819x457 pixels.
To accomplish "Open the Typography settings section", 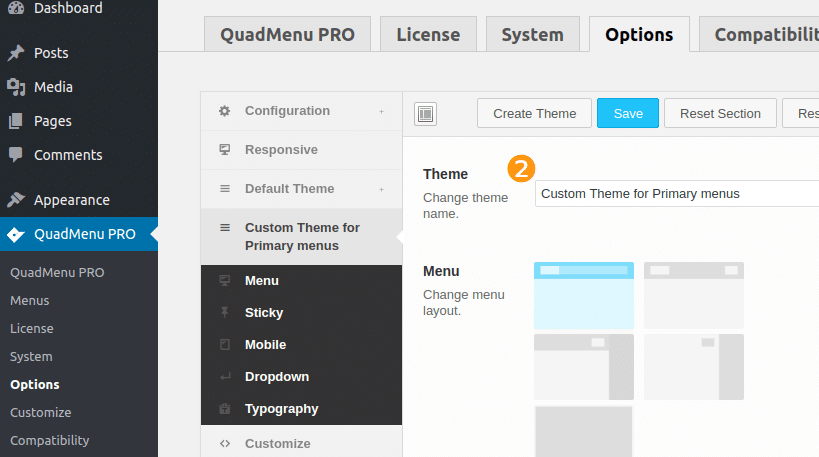I will [x=301, y=408].
